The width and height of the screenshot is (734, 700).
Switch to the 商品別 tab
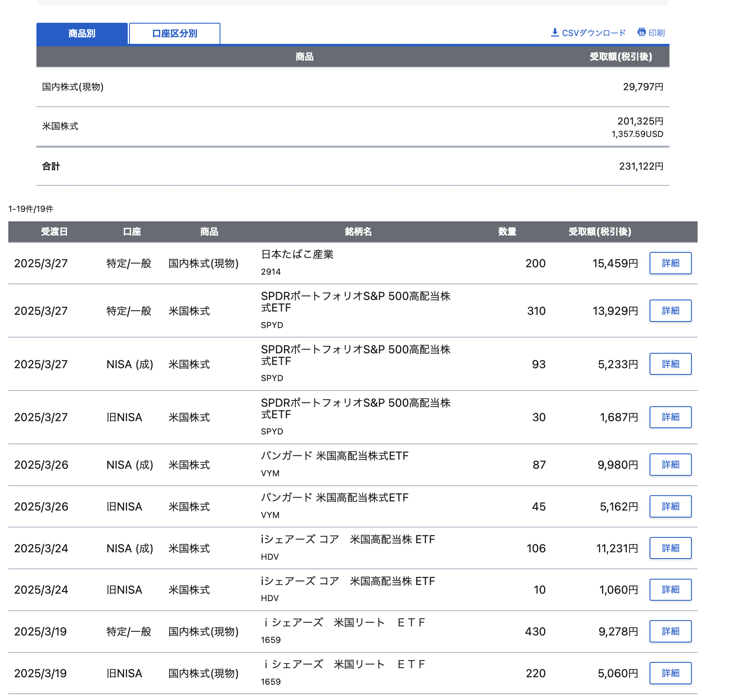[x=82, y=34]
